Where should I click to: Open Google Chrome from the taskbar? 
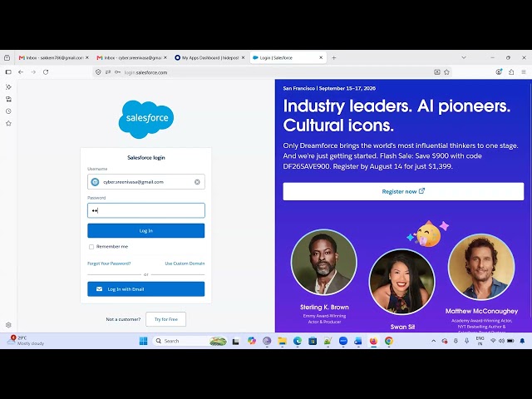389,341
